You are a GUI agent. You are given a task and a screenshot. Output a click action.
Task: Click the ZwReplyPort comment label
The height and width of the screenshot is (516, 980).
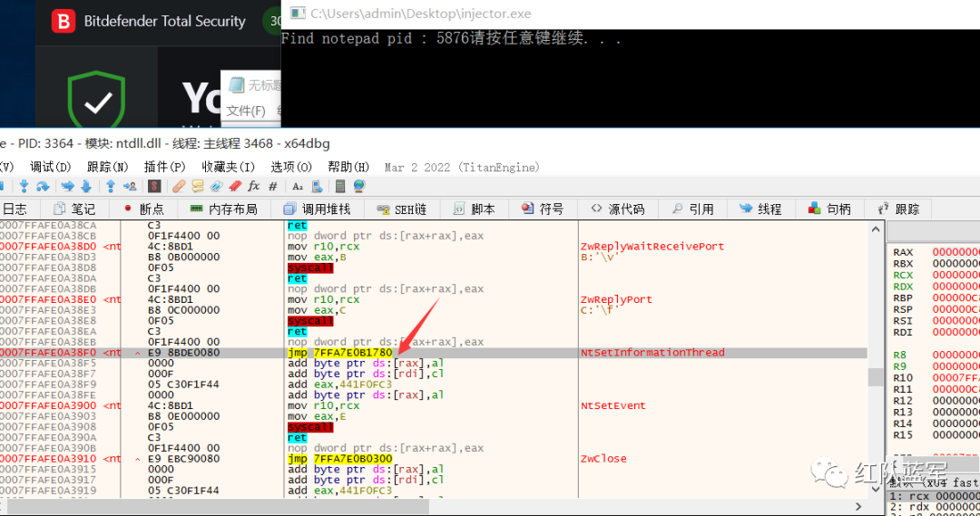click(x=616, y=300)
